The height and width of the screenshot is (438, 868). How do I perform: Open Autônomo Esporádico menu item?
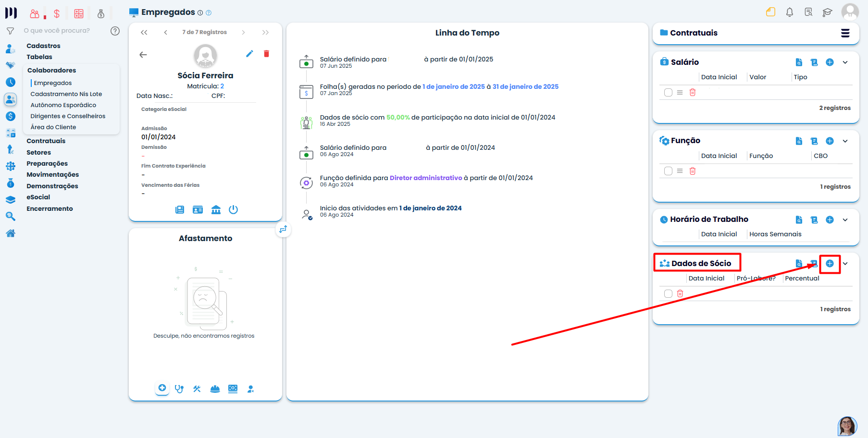click(63, 105)
